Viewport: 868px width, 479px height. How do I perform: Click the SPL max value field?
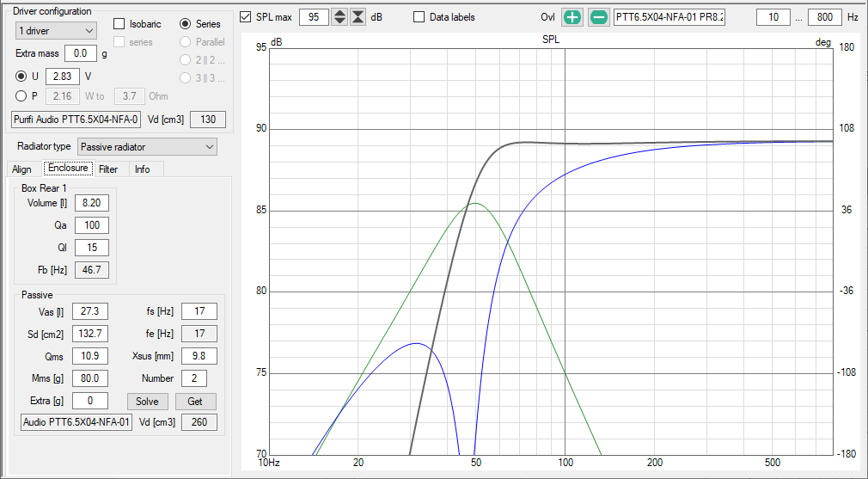click(314, 17)
